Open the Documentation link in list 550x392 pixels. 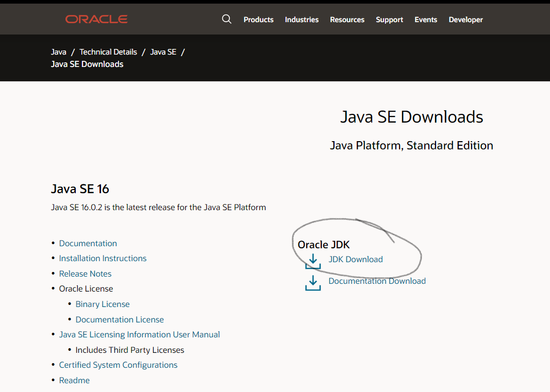pyautogui.click(x=88, y=243)
